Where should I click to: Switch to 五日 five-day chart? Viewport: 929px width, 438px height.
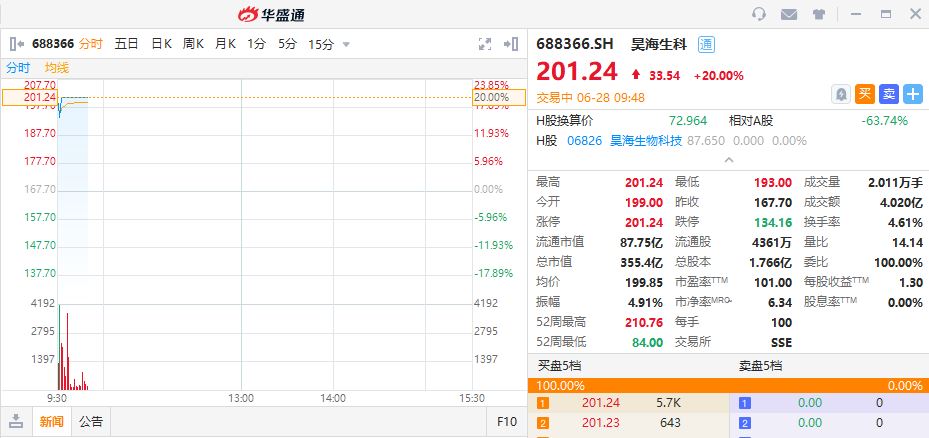[x=126, y=44]
